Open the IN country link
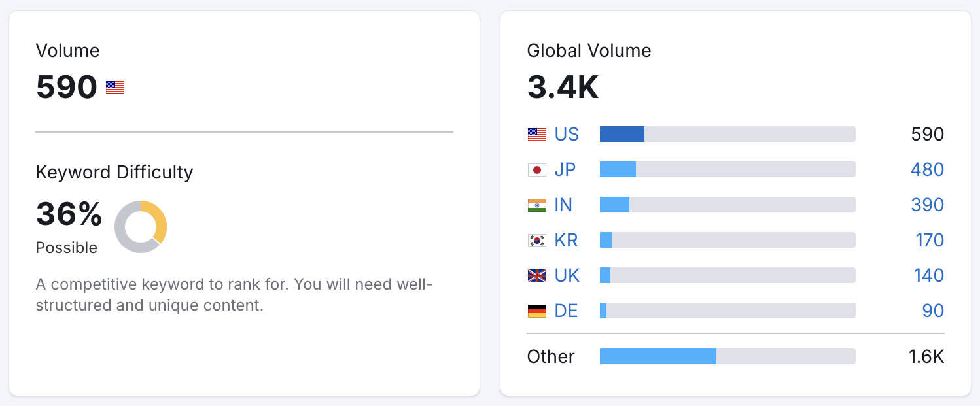 tap(563, 205)
